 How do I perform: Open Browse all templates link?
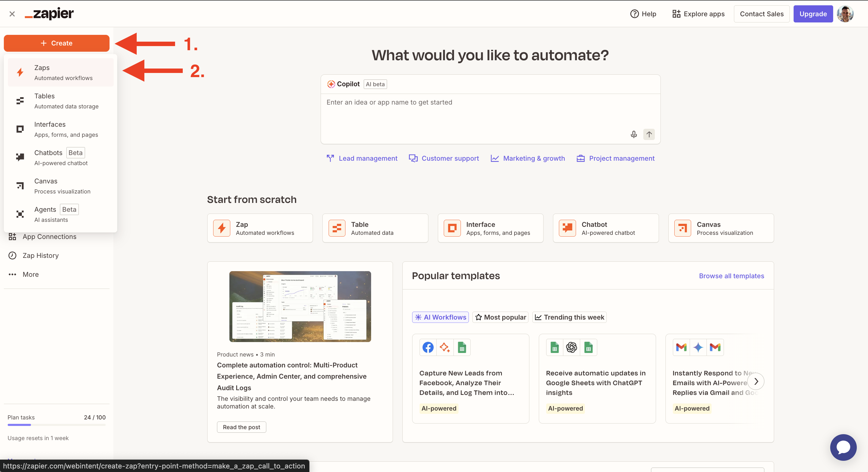(731, 276)
